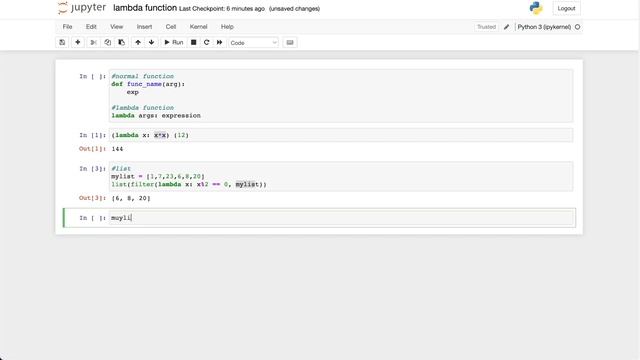Open the command palette keyboard icon
The image size is (640, 360).
click(x=290, y=42)
